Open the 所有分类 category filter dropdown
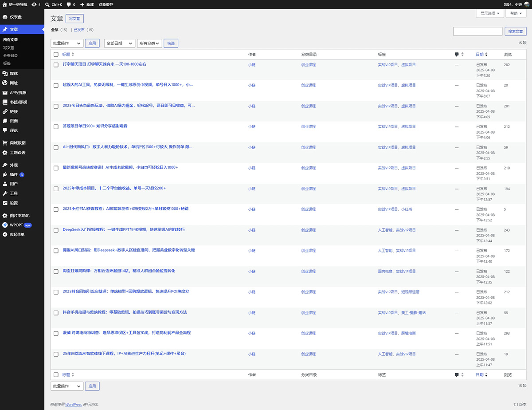The image size is (532, 410). tap(149, 43)
